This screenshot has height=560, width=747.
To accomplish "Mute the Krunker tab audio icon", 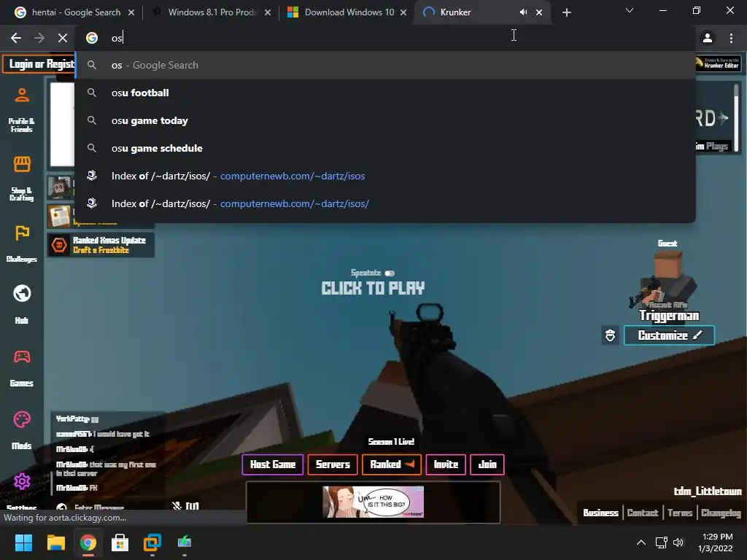I will pos(523,12).
